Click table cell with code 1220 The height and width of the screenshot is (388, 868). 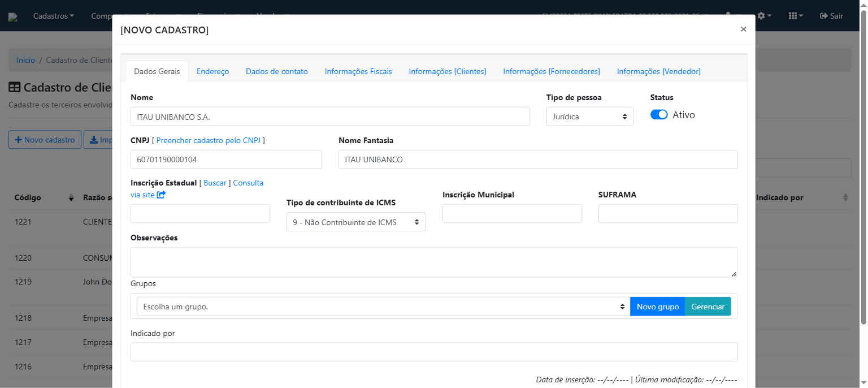coord(23,258)
